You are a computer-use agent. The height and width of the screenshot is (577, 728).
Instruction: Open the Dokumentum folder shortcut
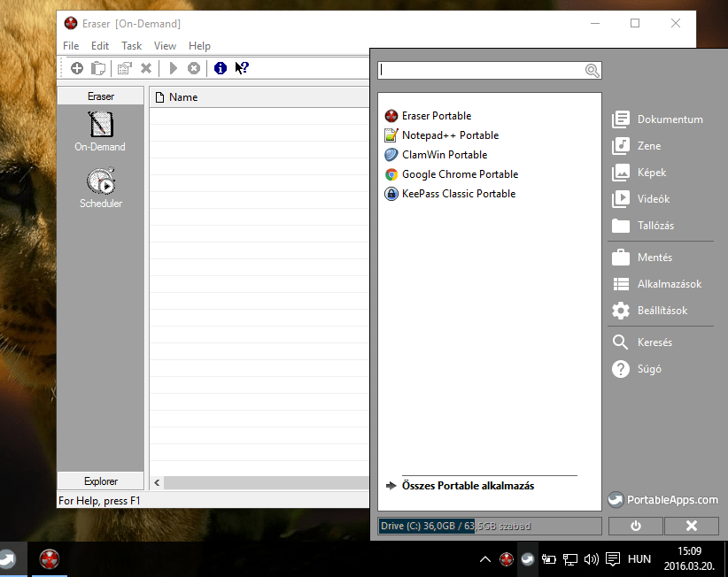657,119
